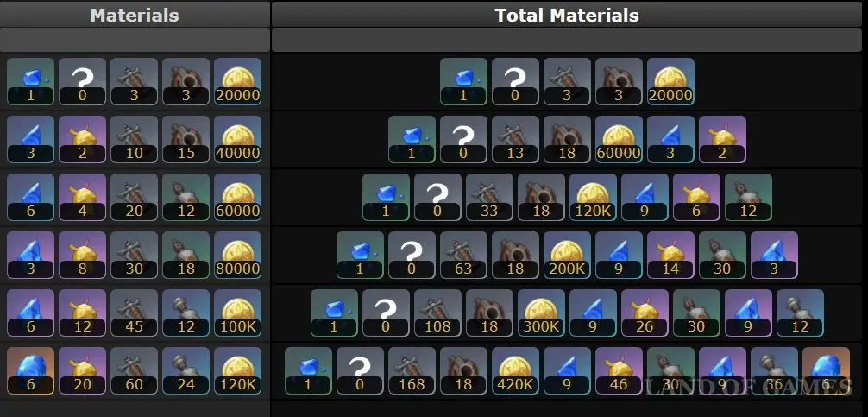This screenshot has width=868, height=417.
Task: Select the unknown question mark item in Materials
Action: point(83,81)
